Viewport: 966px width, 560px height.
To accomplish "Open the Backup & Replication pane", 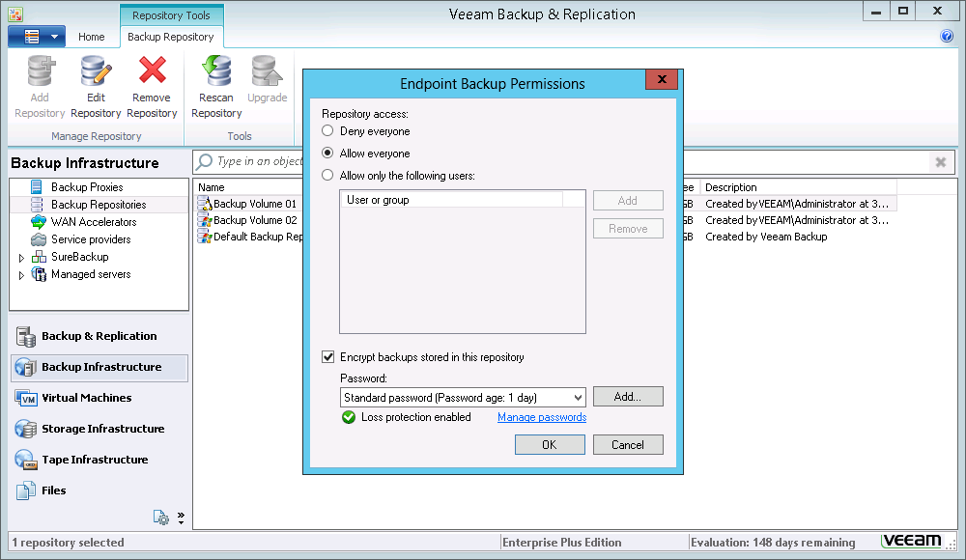I will (x=99, y=336).
